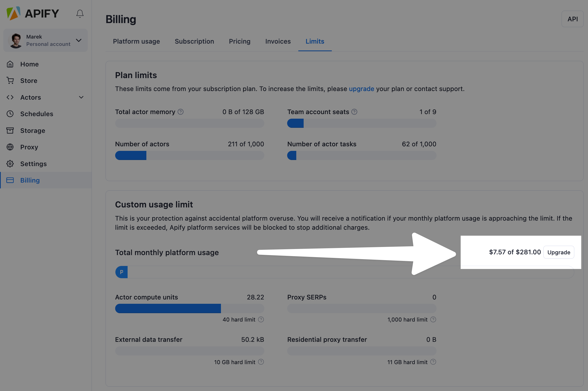This screenshot has height=391, width=588.
Task: Follow the upgrade link in Plan limits
Action: point(361,89)
